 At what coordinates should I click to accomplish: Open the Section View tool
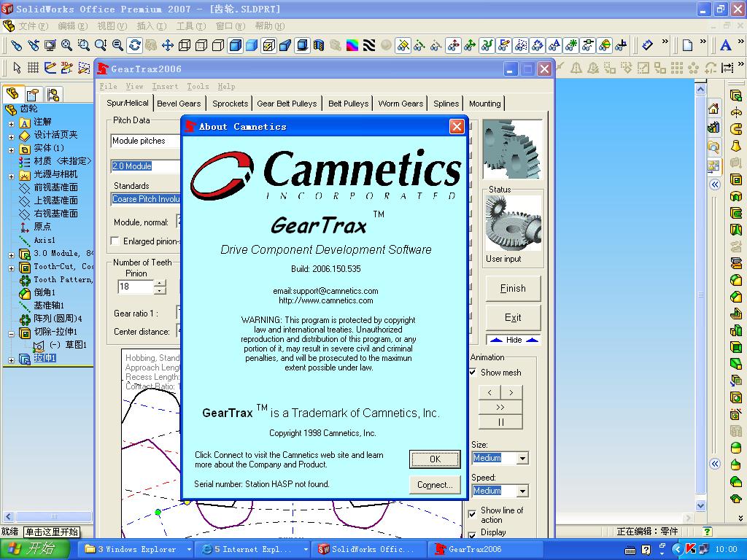tap(319, 45)
